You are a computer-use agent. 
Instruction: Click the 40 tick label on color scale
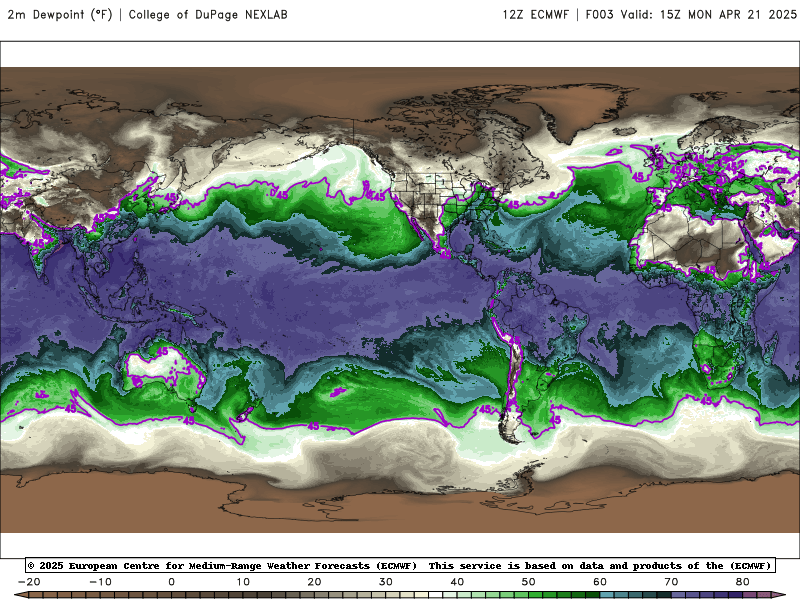[457, 582]
